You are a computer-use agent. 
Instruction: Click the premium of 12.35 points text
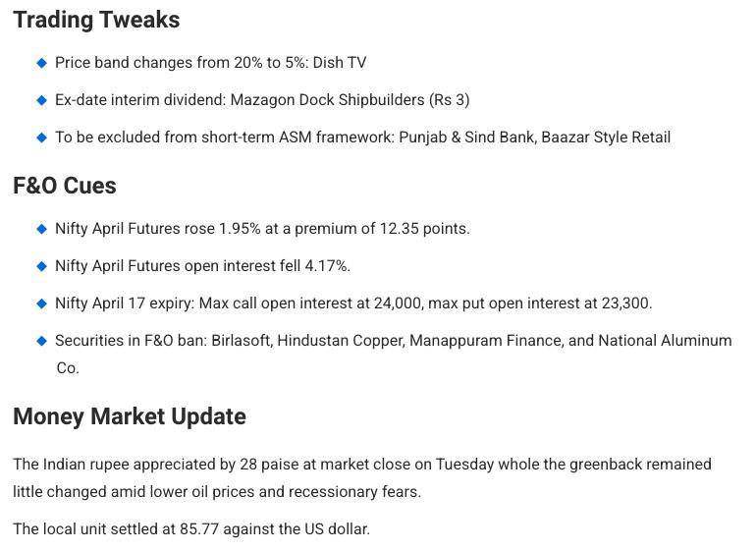pyautogui.click(x=382, y=228)
